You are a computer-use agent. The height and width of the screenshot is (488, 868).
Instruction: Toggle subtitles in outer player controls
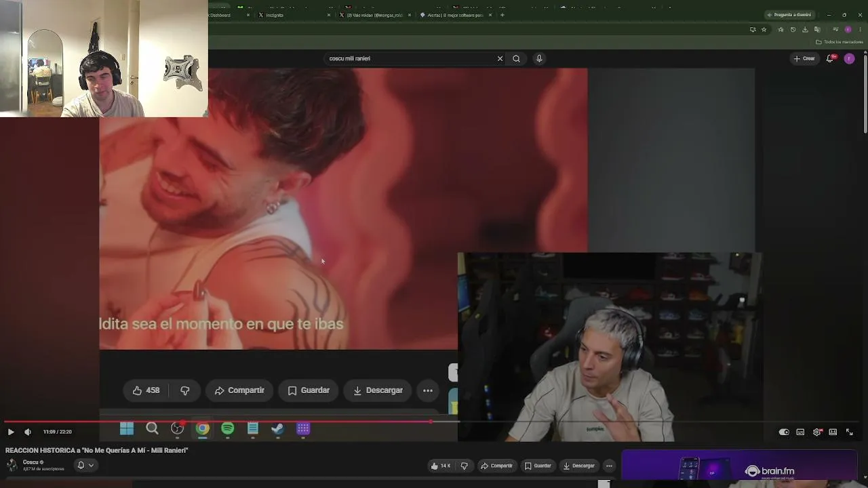800,432
